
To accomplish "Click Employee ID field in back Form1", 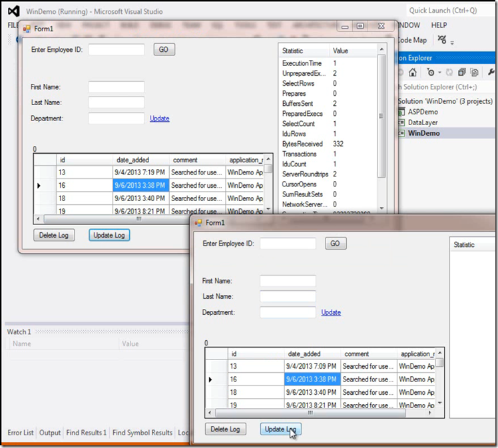I will pyautogui.click(x=117, y=49).
